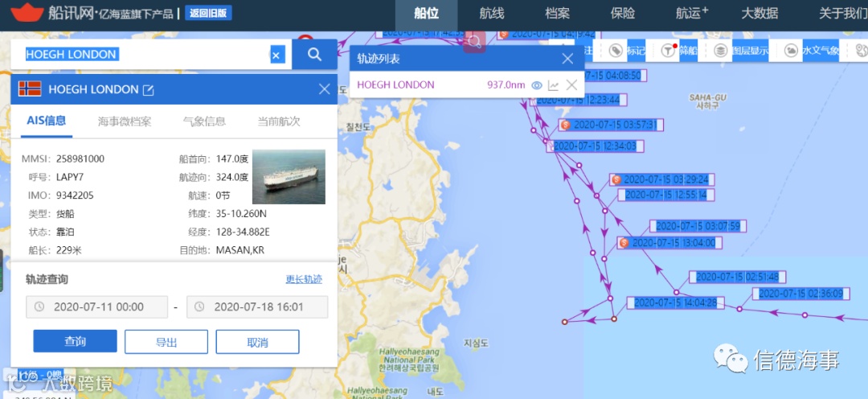Image resolution: width=868 pixels, height=399 pixels.
Task: Click the orange marker at 03:57:31 label
Action: [x=565, y=125]
